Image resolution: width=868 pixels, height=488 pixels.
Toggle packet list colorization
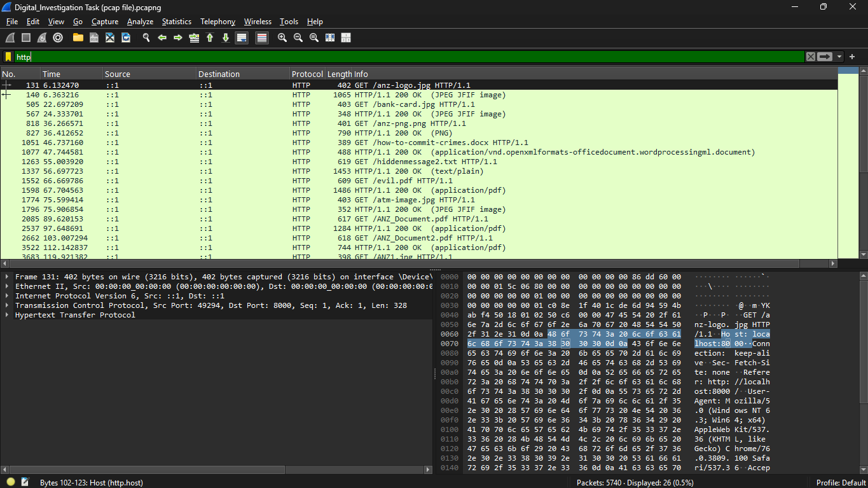pos(262,38)
